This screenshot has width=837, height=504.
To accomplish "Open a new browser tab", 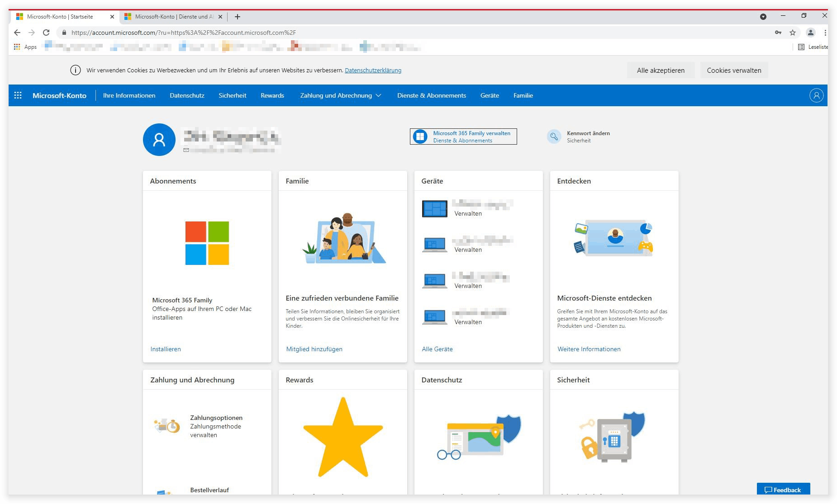I will [x=238, y=17].
